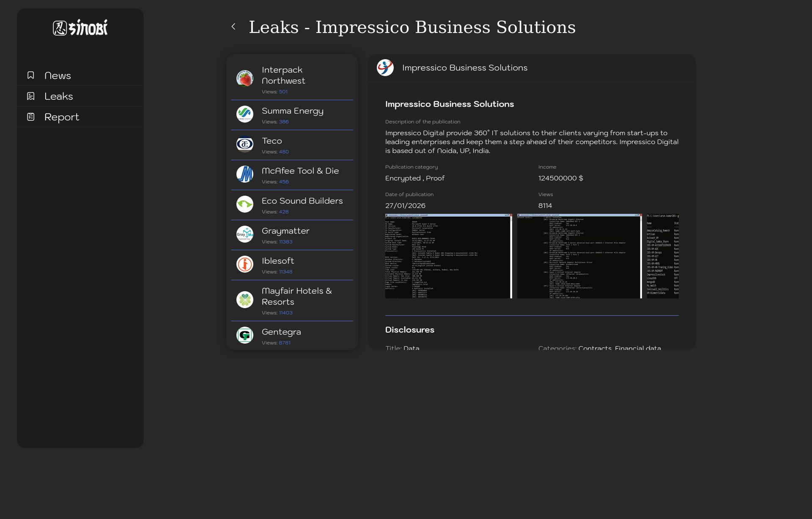Screen dimensions: 812x519
Task: Click the News bookmark icon
Action: point(31,75)
